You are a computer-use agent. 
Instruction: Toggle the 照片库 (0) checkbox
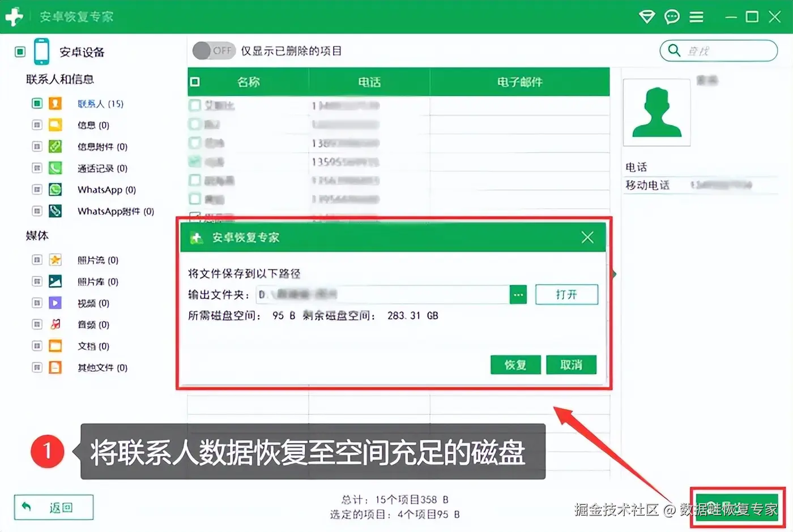pyautogui.click(x=37, y=281)
